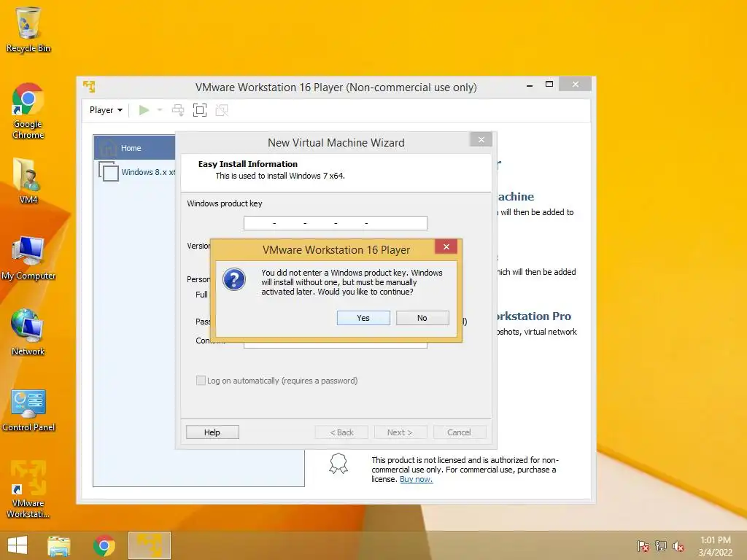Expand the power options arrow beside play
The width and height of the screenshot is (747, 560).
160,111
